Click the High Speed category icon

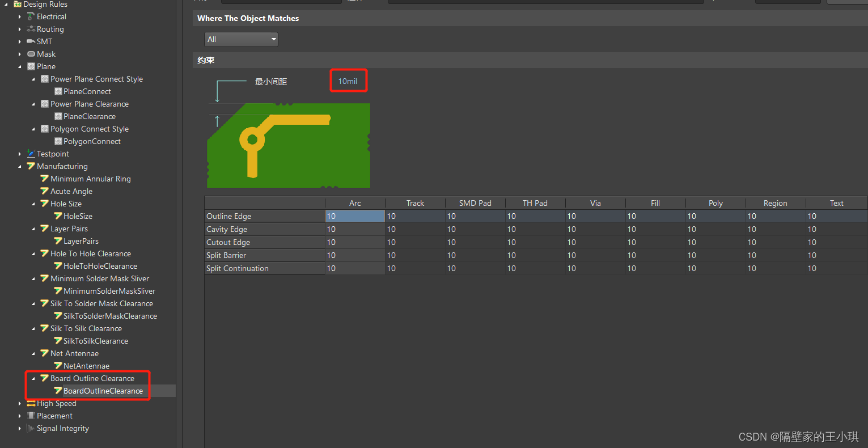pyautogui.click(x=31, y=403)
